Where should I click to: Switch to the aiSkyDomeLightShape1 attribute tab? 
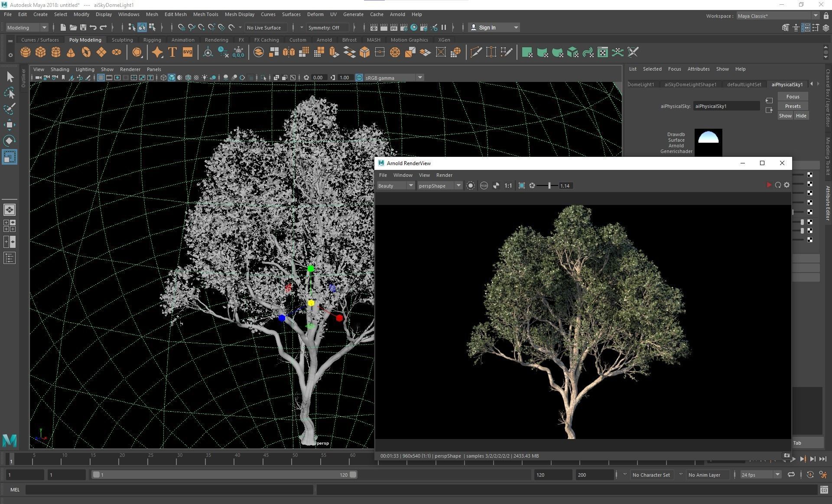coord(690,85)
